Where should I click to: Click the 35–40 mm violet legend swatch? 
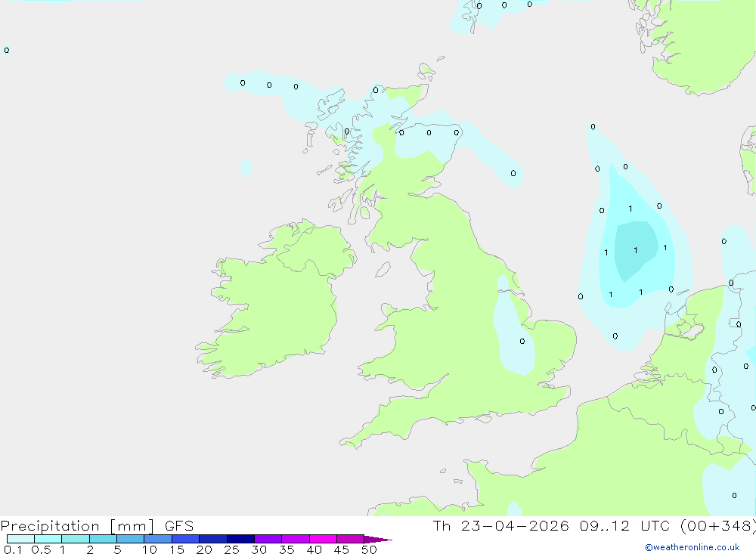[296, 539]
